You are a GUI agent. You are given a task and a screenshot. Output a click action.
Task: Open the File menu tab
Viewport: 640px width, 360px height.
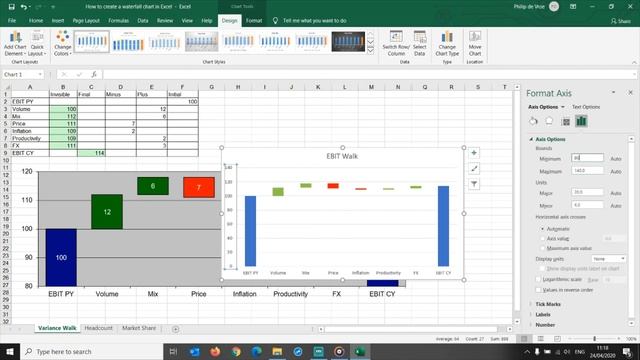click(12, 20)
